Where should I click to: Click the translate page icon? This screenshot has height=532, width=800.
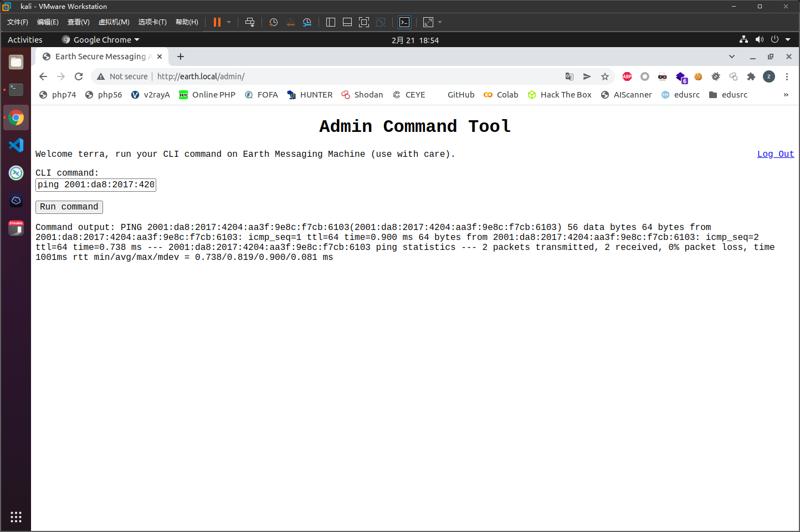pos(570,76)
